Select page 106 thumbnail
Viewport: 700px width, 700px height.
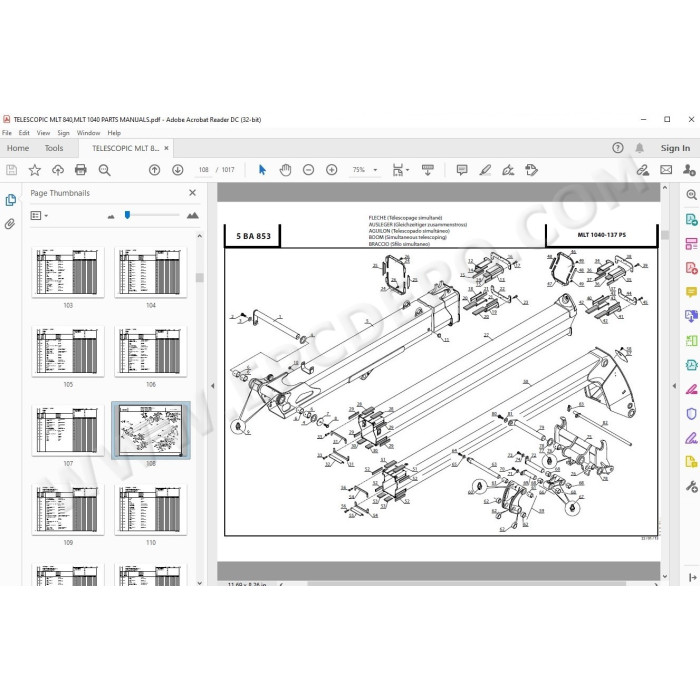tap(151, 351)
